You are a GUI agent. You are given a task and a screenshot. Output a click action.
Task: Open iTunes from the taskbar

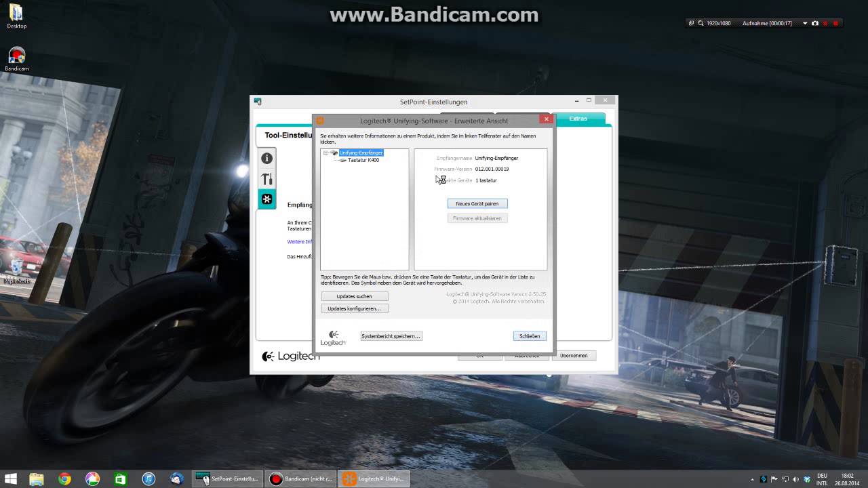click(x=149, y=479)
